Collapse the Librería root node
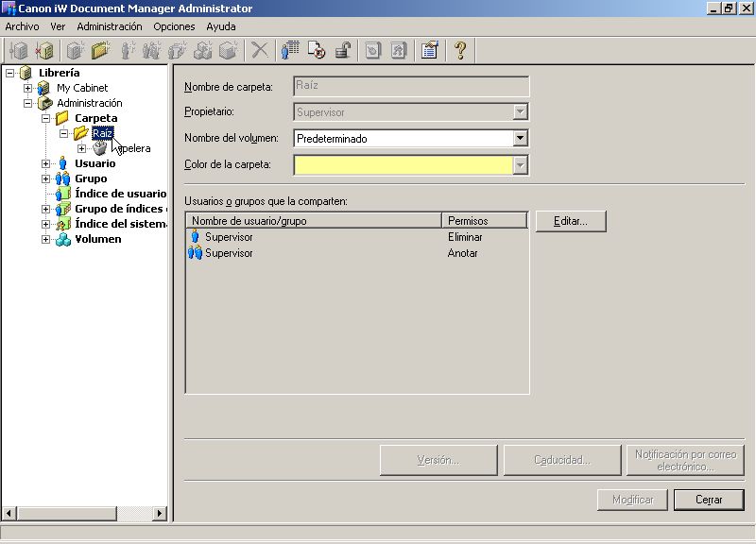Image resolution: width=756 pixels, height=544 pixels. click(10, 74)
